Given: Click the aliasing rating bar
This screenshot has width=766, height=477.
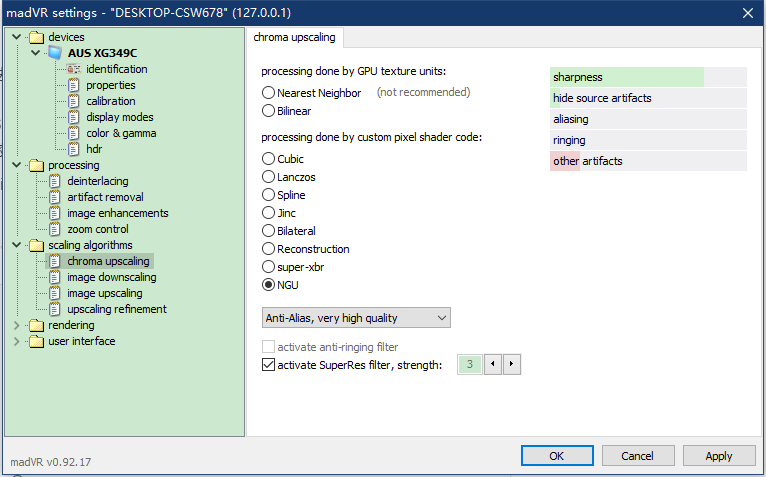Looking at the screenshot, I should [x=648, y=119].
